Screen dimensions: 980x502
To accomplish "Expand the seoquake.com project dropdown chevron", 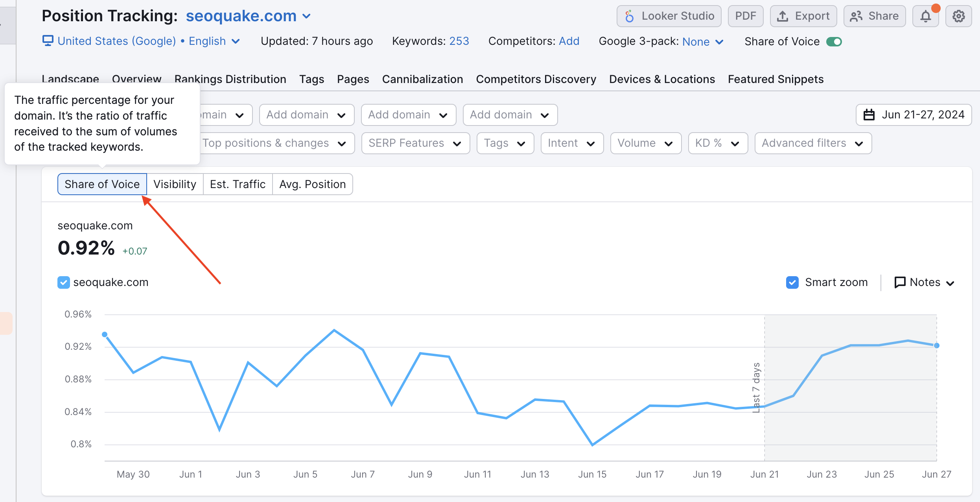I will (307, 17).
